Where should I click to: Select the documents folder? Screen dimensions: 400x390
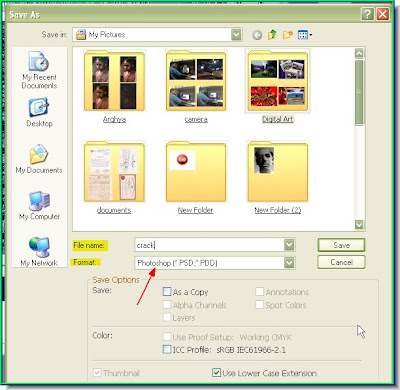pyautogui.click(x=114, y=177)
